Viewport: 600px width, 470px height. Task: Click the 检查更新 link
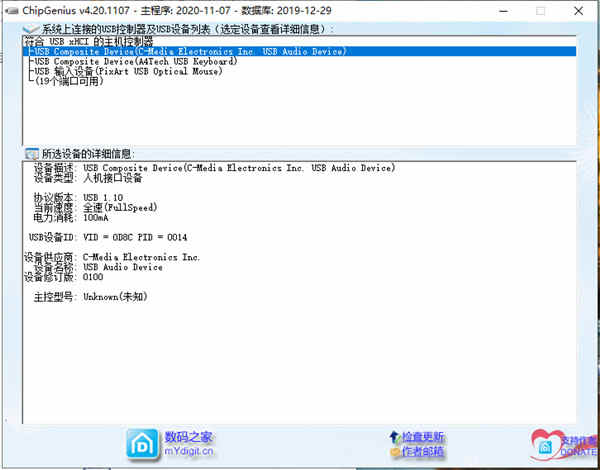[422, 437]
